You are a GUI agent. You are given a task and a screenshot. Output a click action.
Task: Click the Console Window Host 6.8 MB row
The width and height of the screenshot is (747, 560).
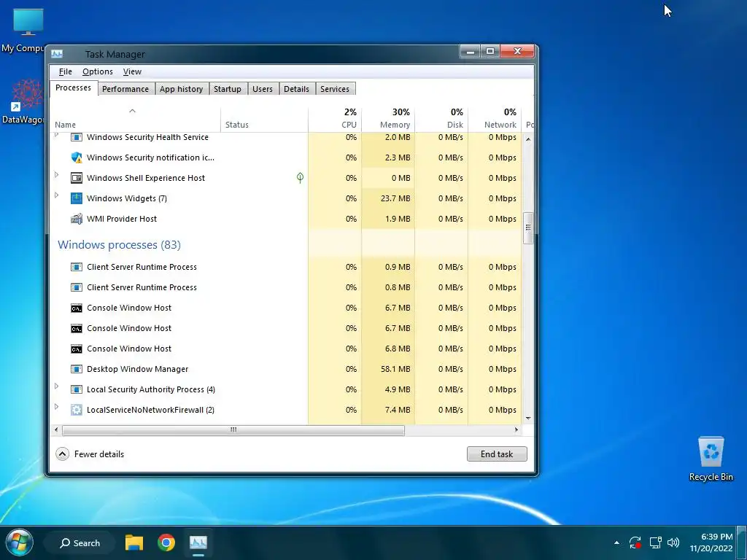286,349
